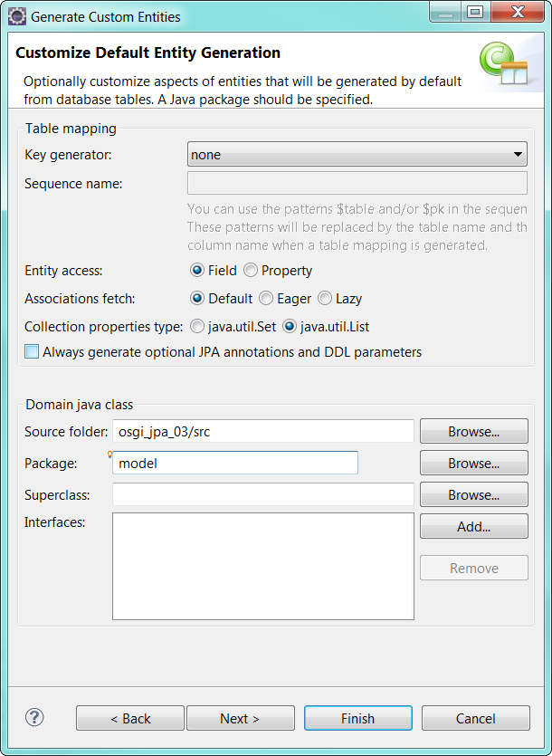The width and height of the screenshot is (552, 756).
Task: Open the Key generator dropdown
Action: point(357,155)
